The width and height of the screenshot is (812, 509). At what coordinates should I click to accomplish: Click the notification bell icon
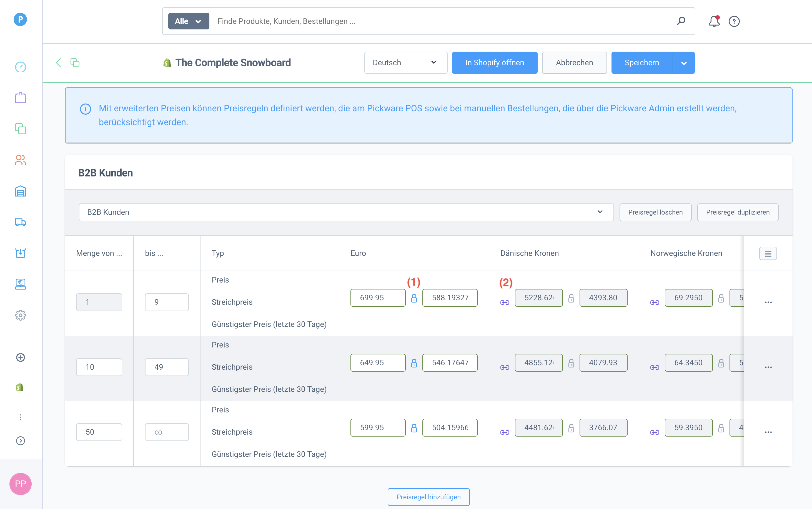714,21
